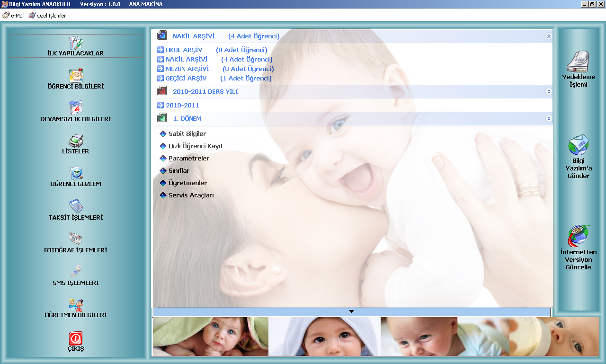Click the ÖĞRENCİ BİLGİLERİ label
Viewport: 606px width, 364px height.
(x=76, y=87)
